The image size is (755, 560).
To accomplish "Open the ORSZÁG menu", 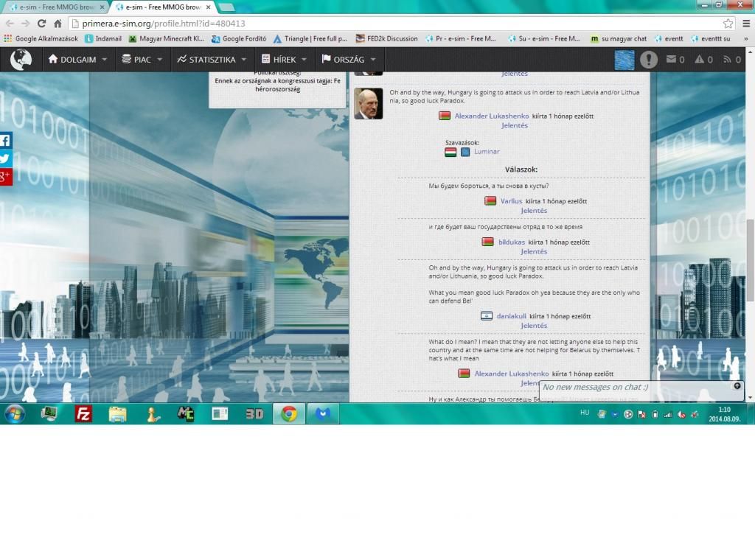I will [x=348, y=60].
